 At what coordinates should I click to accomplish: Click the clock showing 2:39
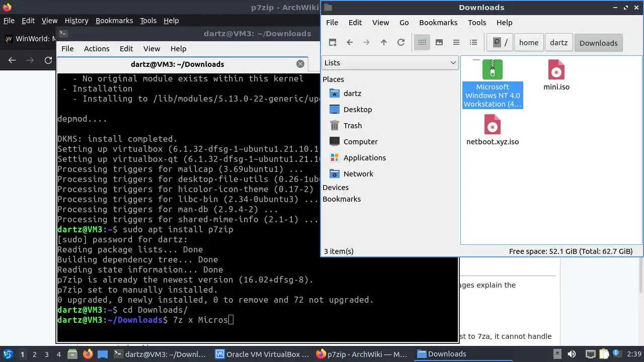pos(634,354)
